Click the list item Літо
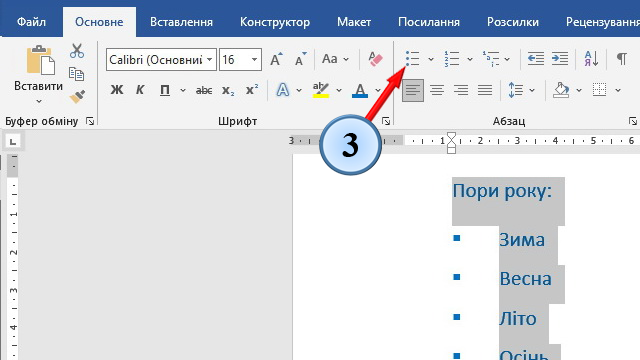 tap(518, 318)
